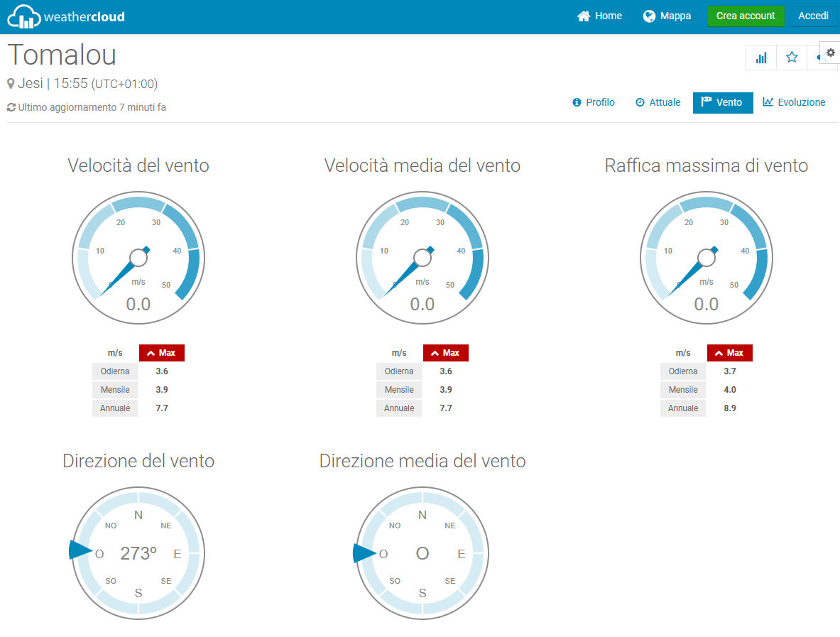Viewport: 840px width, 637px height.
Task: Select the Vento tab
Action: (722, 102)
